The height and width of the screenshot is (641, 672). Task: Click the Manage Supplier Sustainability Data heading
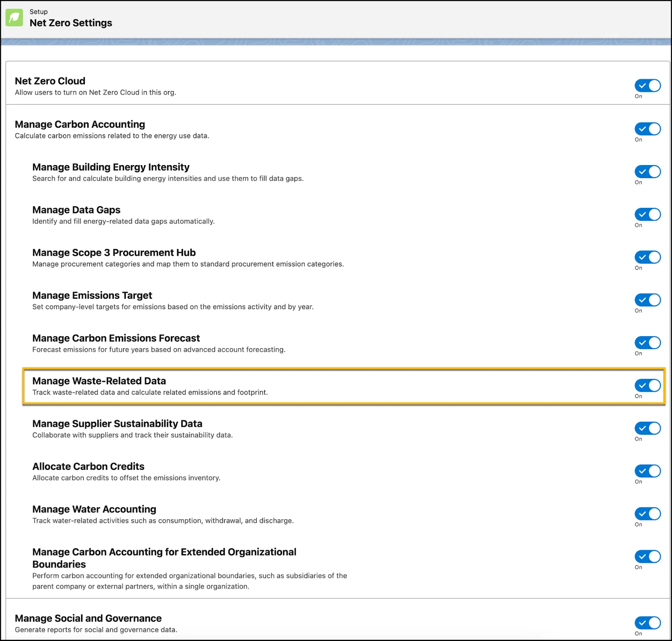pyautogui.click(x=117, y=424)
